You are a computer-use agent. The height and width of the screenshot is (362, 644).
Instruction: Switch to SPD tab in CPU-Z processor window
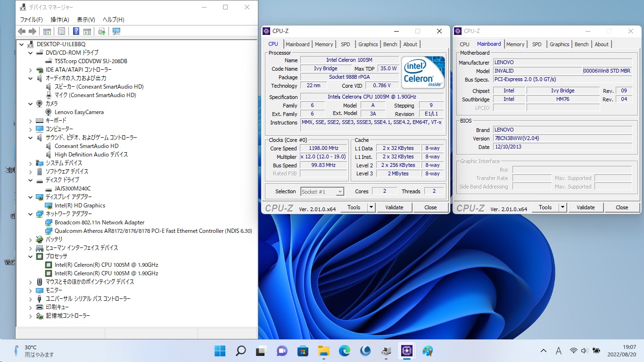(346, 44)
